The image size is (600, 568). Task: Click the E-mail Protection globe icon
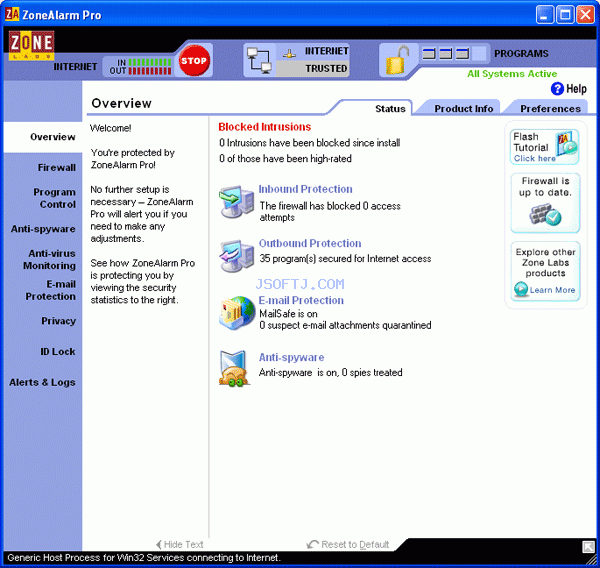tap(237, 313)
